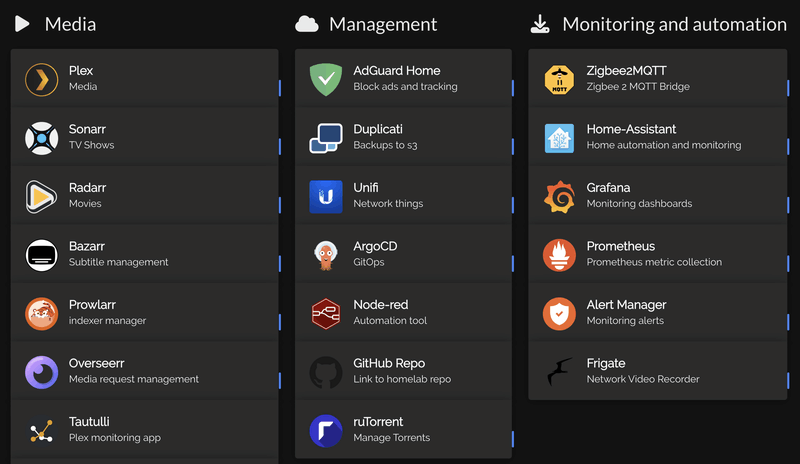The width and height of the screenshot is (800, 464).
Task: Open the Alert Manager shield icon
Action: [559, 314]
